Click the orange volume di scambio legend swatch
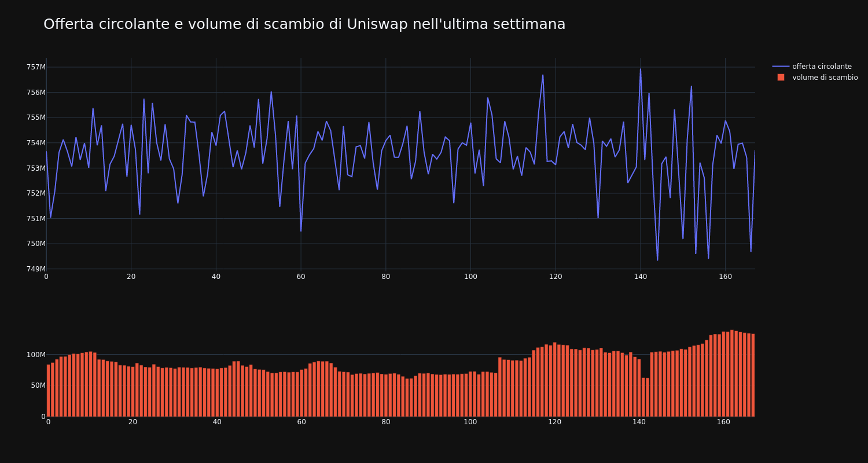 781,78
